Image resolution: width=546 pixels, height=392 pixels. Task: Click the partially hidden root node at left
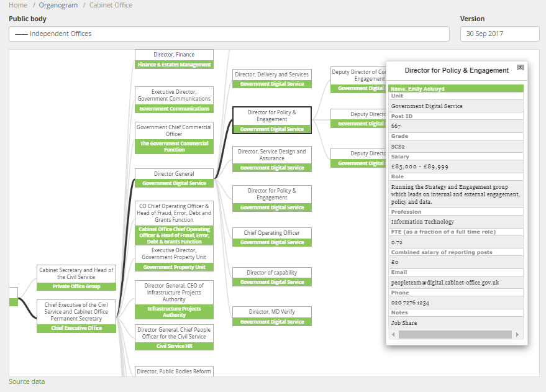click(x=13, y=296)
